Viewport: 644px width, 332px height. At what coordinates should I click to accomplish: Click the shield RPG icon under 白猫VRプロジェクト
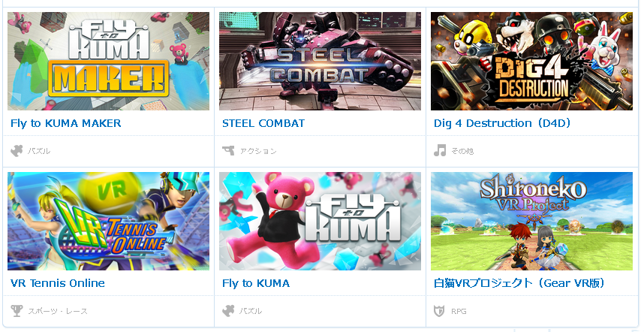439,311
